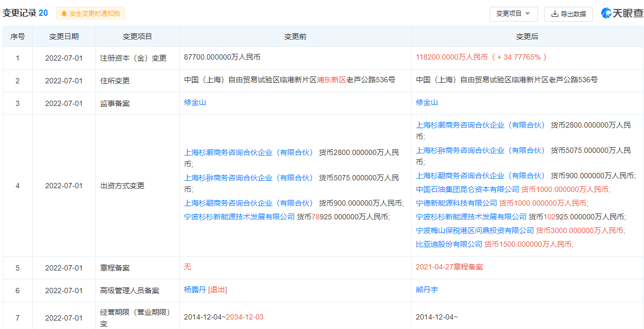644x329 pixels.
Task: Open 上海杉灏商务咨询合伙企业 link in 变更后
Action: click(x=480, y=125)
